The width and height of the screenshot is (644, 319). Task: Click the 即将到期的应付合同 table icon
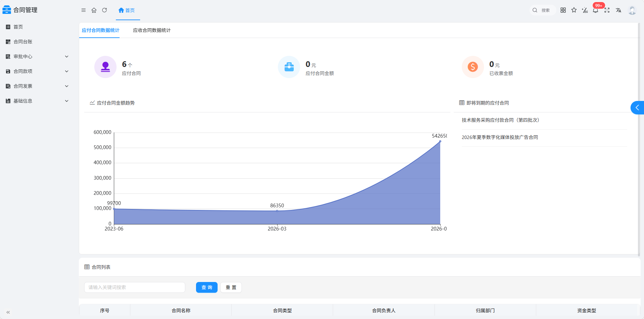pyautogui.click(x=462, y=103)
